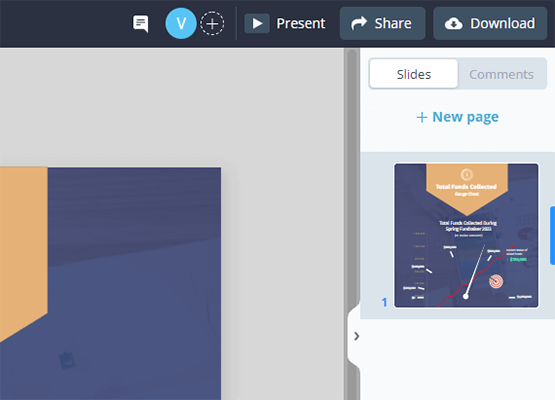The image size is (555, 400).
Task: Click the blue V user avatar
Action: 181,23
